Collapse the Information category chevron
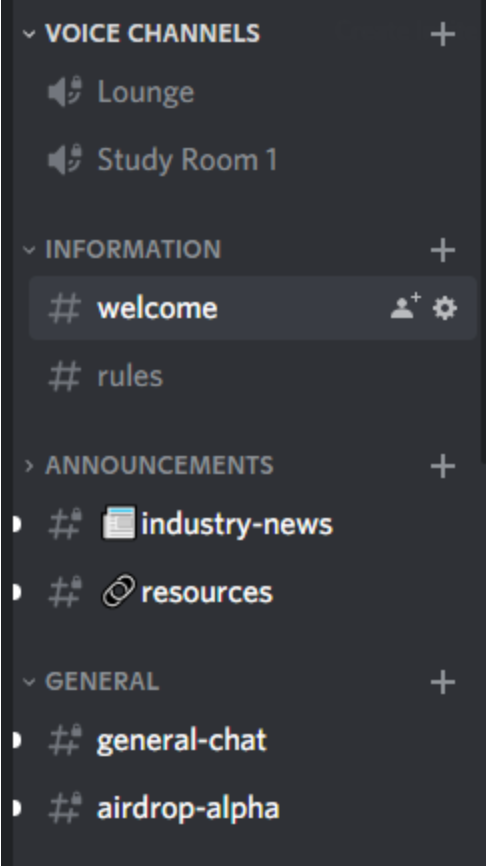Image resolution: width=486 pixels, height=866 pixels. click(x=29, y=250)
